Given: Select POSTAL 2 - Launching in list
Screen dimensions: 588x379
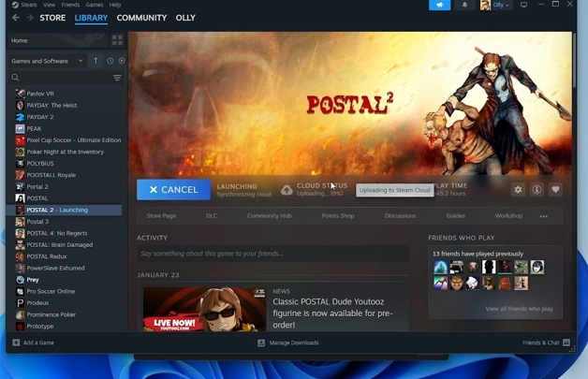Looking at the screenshot, I should 64,210.
